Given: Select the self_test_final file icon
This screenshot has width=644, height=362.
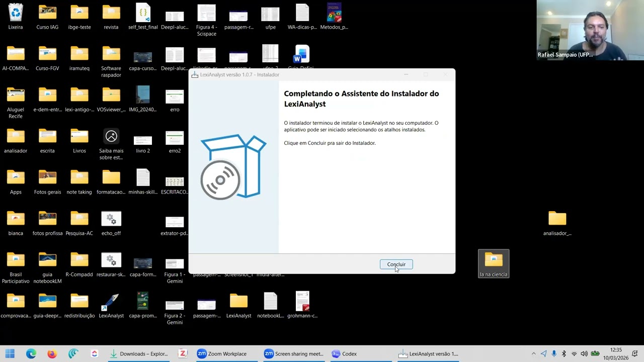Looking at the screenshot, I should click(x=143, y=17).
